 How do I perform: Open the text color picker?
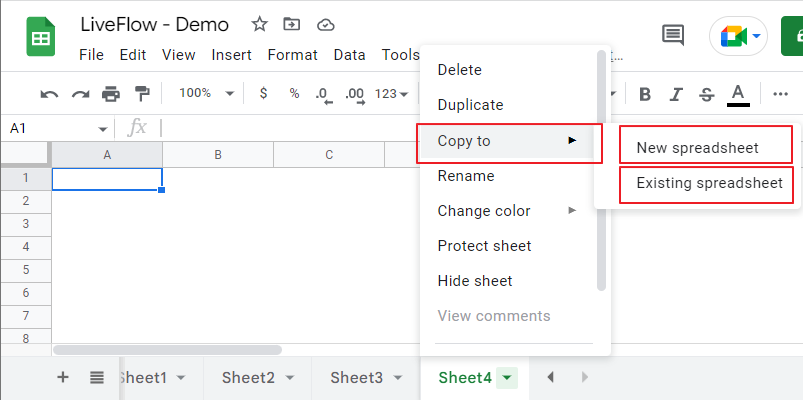tap(738, 94)
